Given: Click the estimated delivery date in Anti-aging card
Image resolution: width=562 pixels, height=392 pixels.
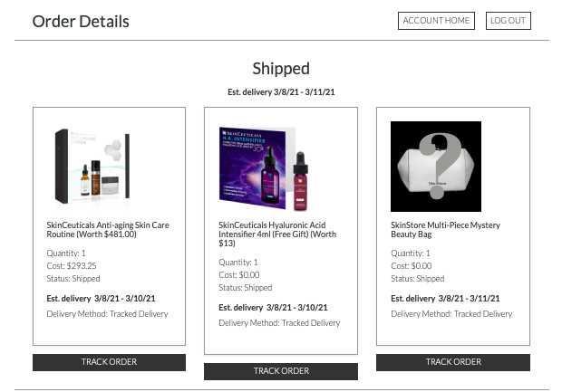Looking at the screenshot, I should (x=101, y=298).
